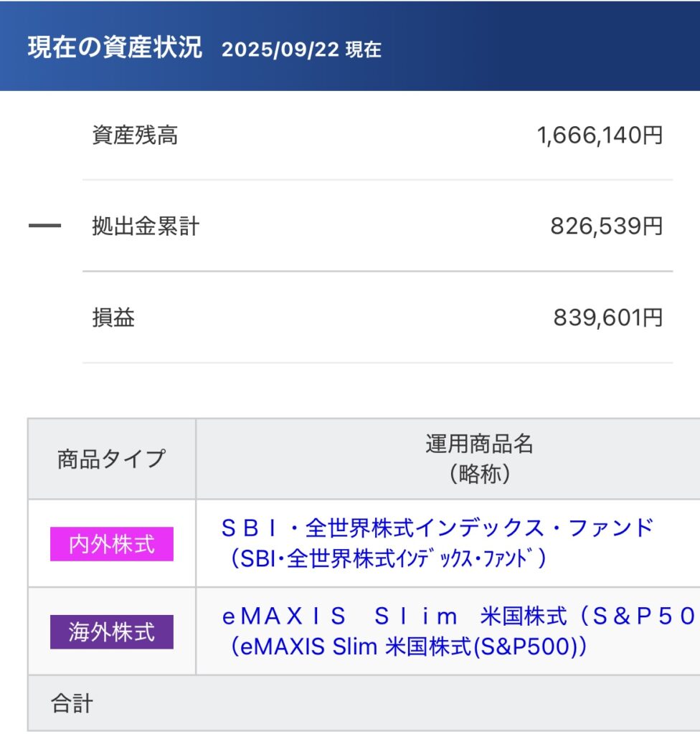Click the 現在 text following the date
The height and width of the screenshot is (734, 700).
[363, 50]
